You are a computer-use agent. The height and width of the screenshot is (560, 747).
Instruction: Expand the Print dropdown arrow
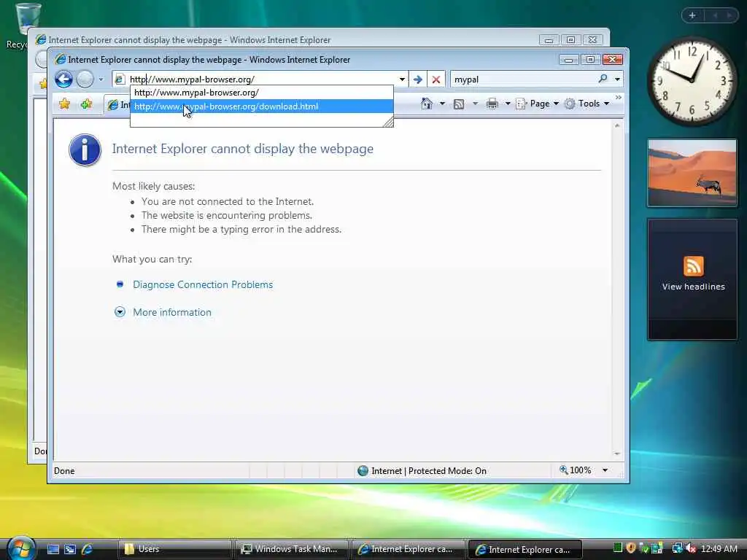point(508,104)
